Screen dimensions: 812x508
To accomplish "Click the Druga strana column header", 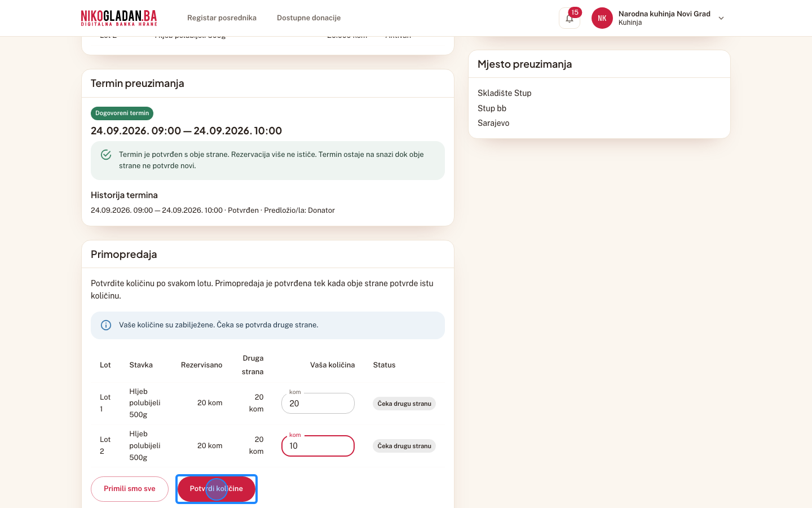I will click(x=253, y=365).
